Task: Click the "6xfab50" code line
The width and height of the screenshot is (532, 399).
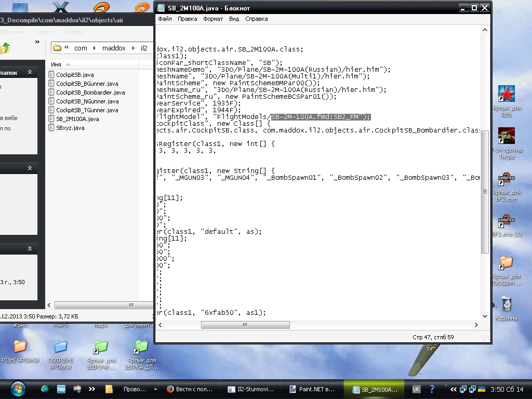Action: pos(211,312)
